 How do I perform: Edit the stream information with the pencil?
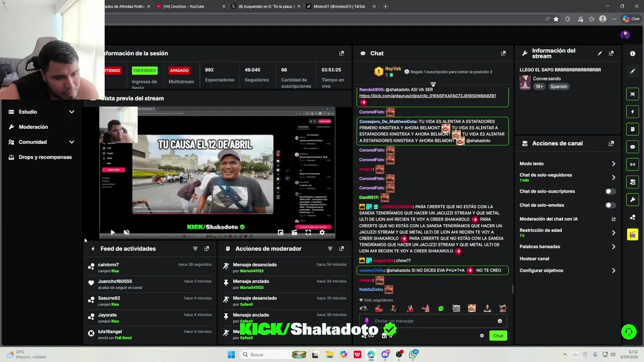point(600,53)
